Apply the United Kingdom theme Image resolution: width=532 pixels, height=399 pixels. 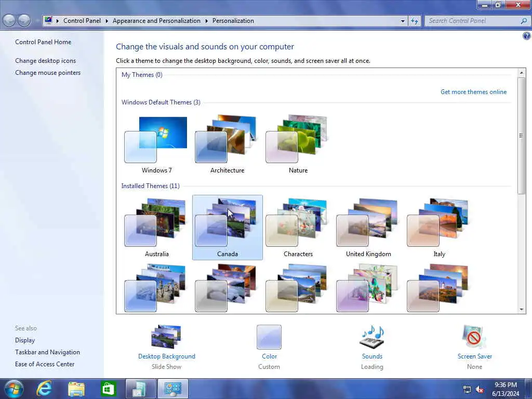[368, 228]
